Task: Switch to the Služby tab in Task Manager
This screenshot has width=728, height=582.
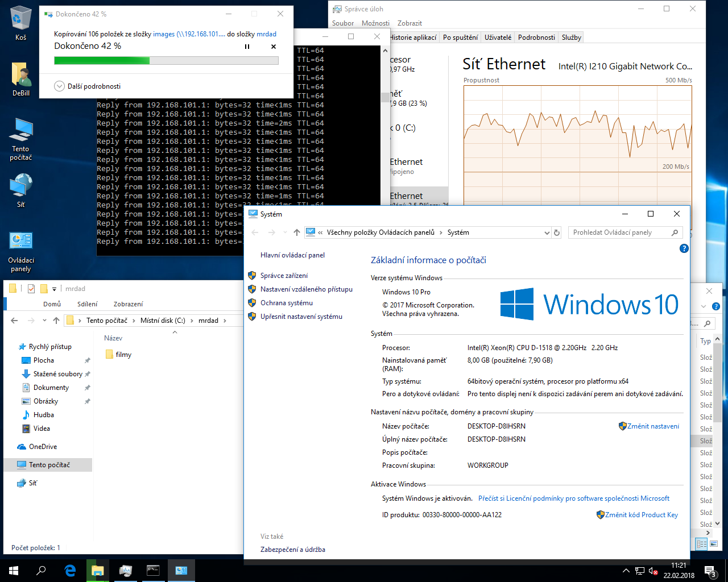Action: pos(572,38)
